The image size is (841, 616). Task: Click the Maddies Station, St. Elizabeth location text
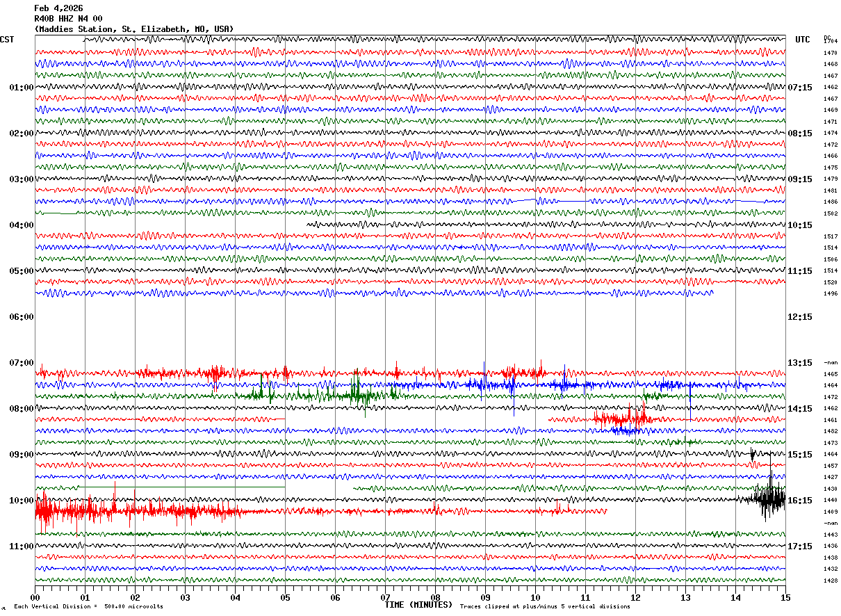[134, 29]
